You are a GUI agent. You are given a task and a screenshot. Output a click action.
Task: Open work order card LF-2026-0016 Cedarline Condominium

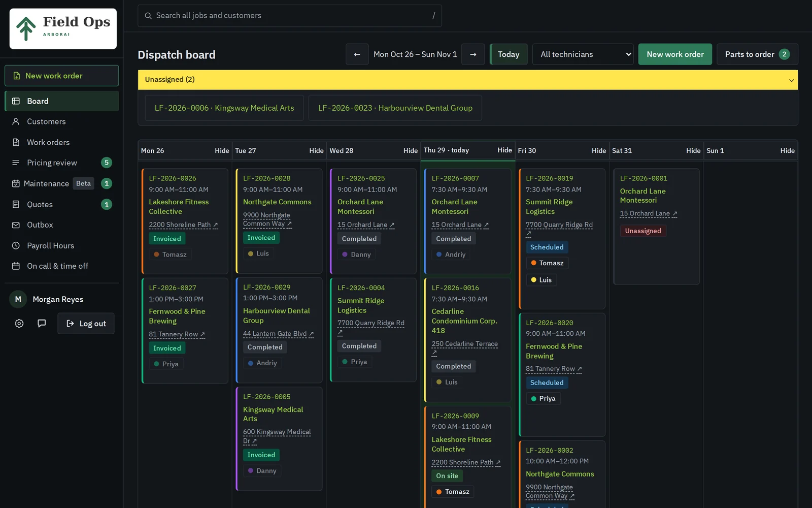click(467, 340)
